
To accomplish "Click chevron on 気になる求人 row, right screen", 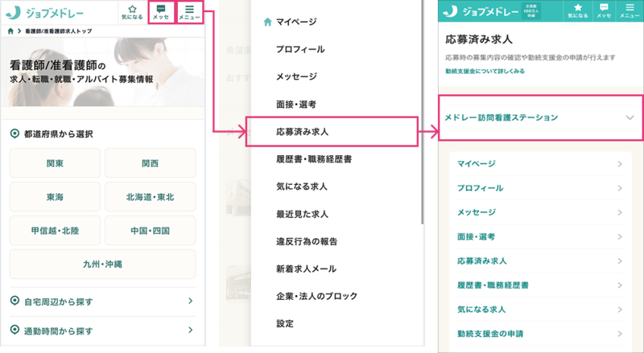I will pyautogui.click(x=620, y=309).
